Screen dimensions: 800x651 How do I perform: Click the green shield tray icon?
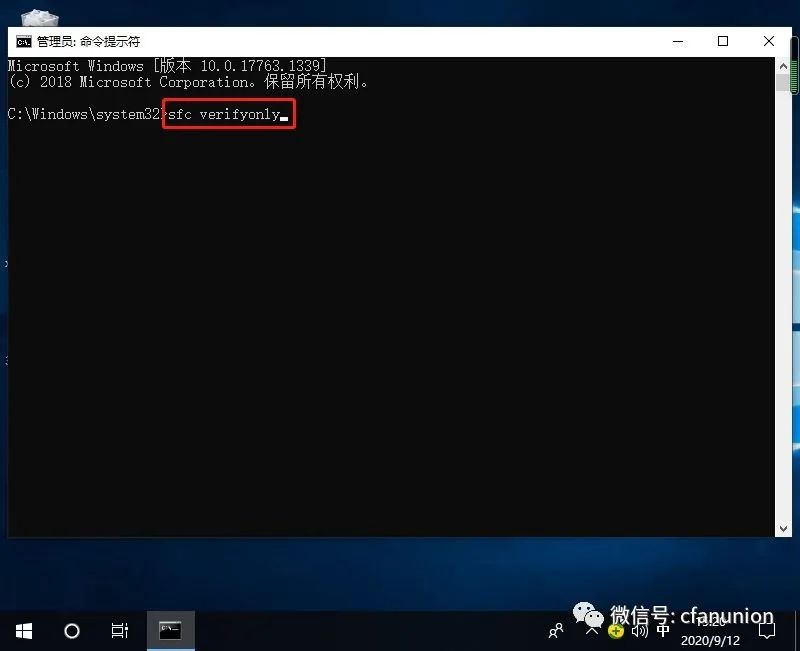pyautogui.click(x=616, y=632)
